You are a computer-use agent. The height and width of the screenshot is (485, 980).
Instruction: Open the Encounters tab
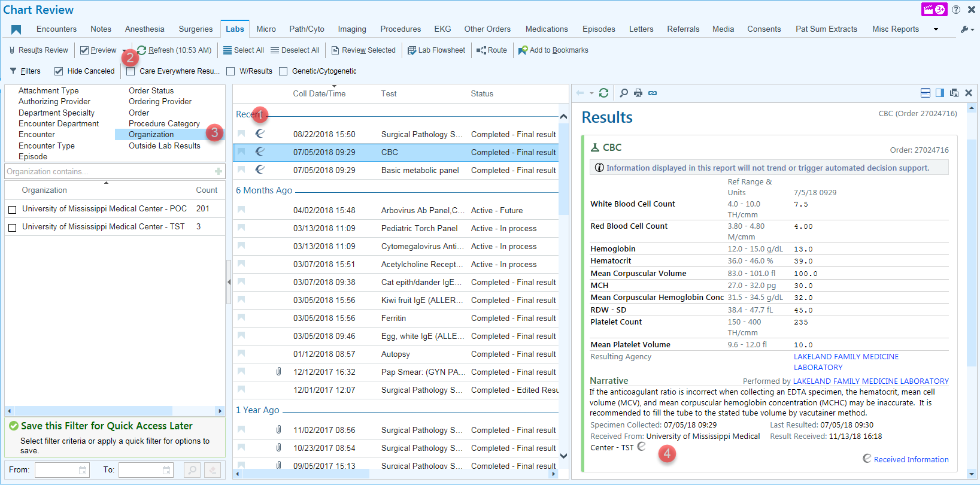(56, 29)
